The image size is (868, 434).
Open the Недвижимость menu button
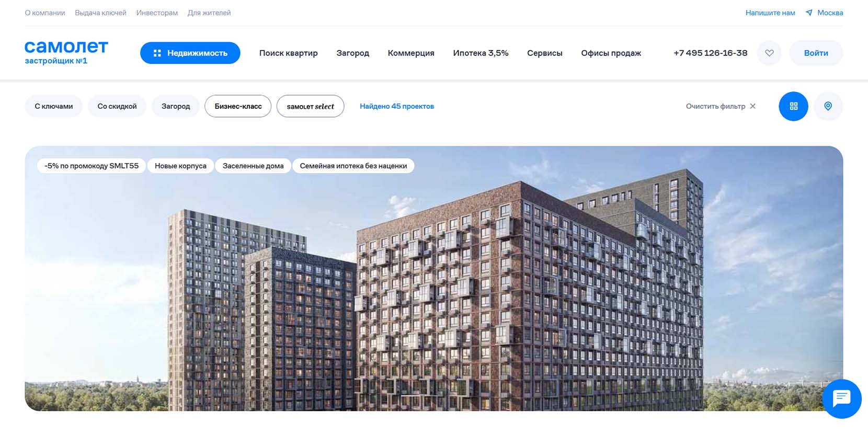click(x=190, y=53)
